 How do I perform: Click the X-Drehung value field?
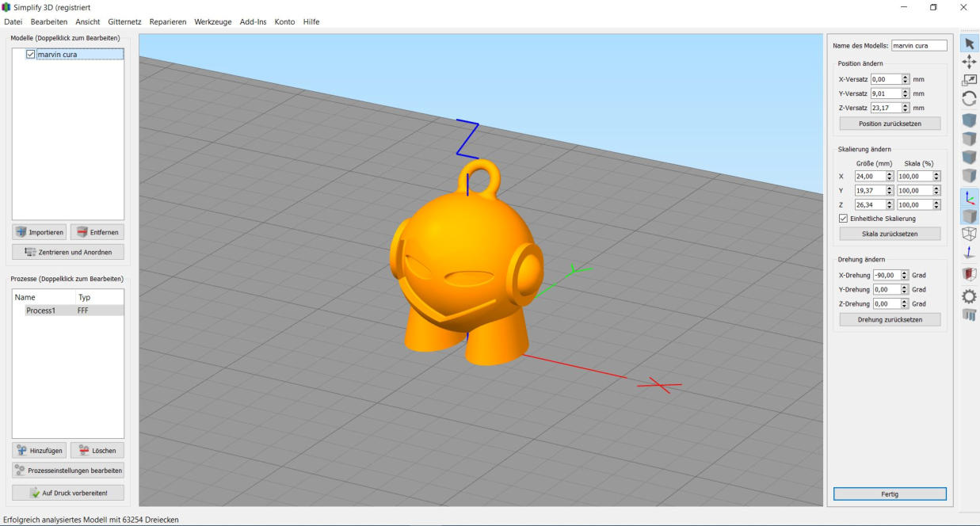887,275
